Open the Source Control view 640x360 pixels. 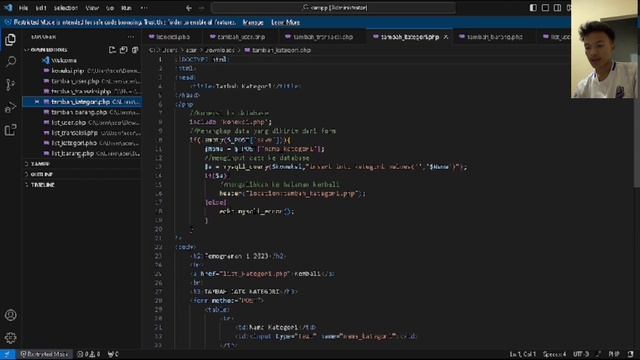click(10, 84)
